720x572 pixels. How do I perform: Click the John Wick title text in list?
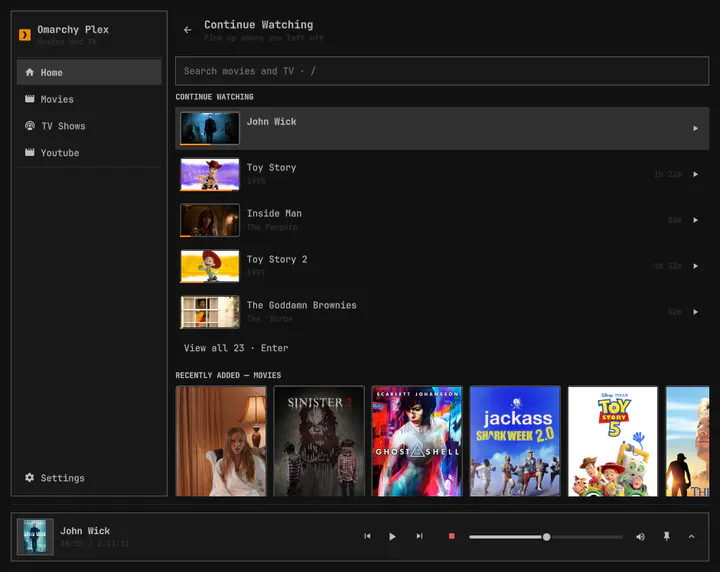click(x=271, y=122)
